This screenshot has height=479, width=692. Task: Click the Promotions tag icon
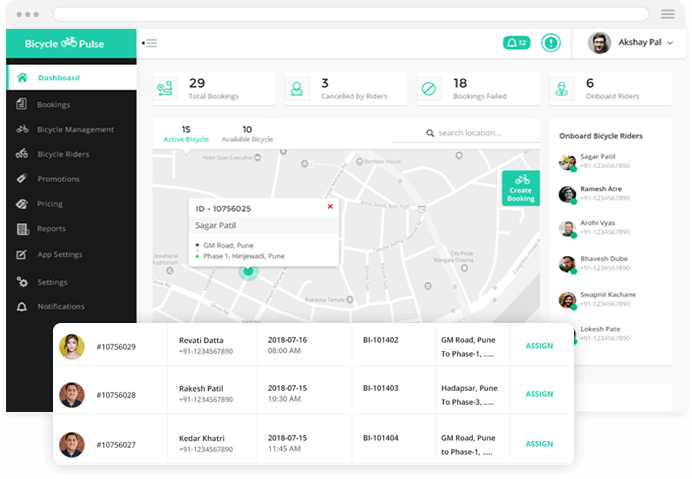[x=22, y=178]
